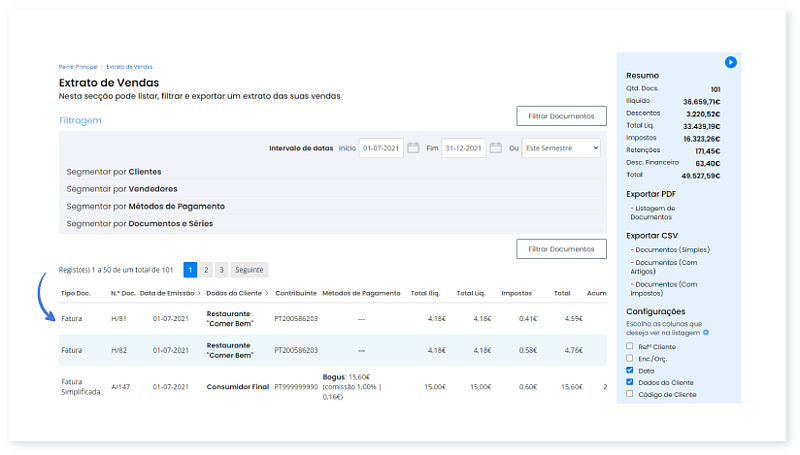
Task: Enable the Enc./Orç. column checkbox
Action: [630, 358]
